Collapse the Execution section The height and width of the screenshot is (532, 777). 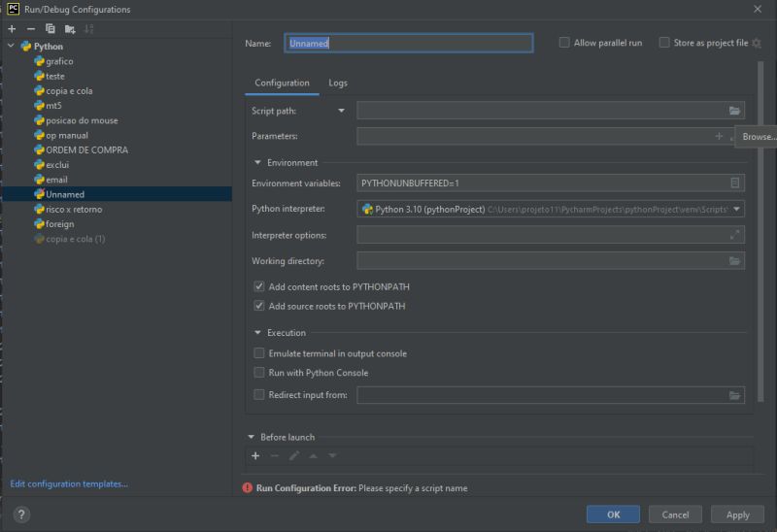tap(257, 333)
